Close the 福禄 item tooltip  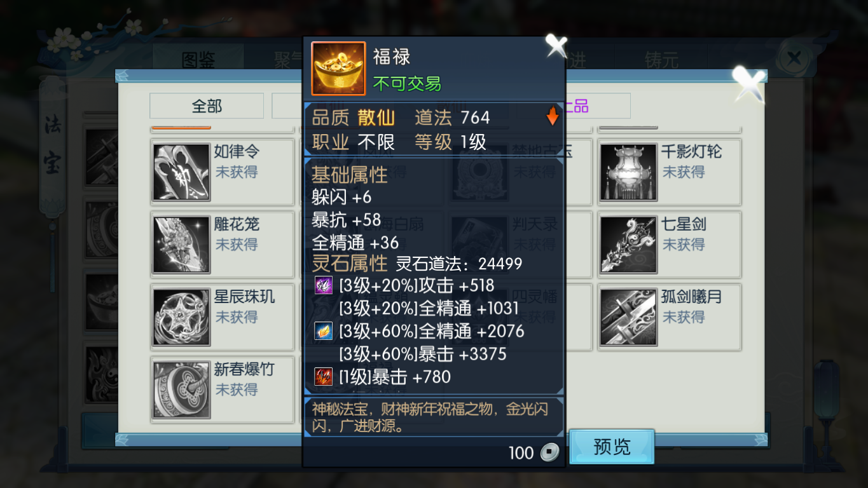(x=556, y=46)
